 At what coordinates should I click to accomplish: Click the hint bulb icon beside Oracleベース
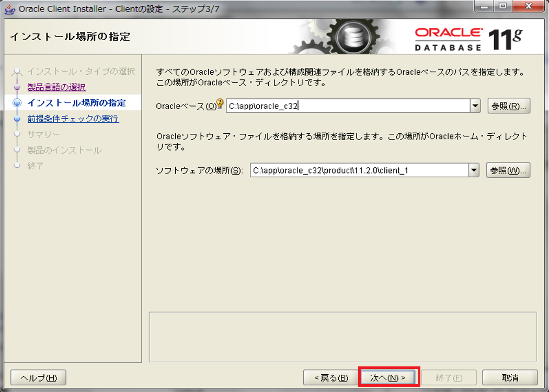[220, 103]
